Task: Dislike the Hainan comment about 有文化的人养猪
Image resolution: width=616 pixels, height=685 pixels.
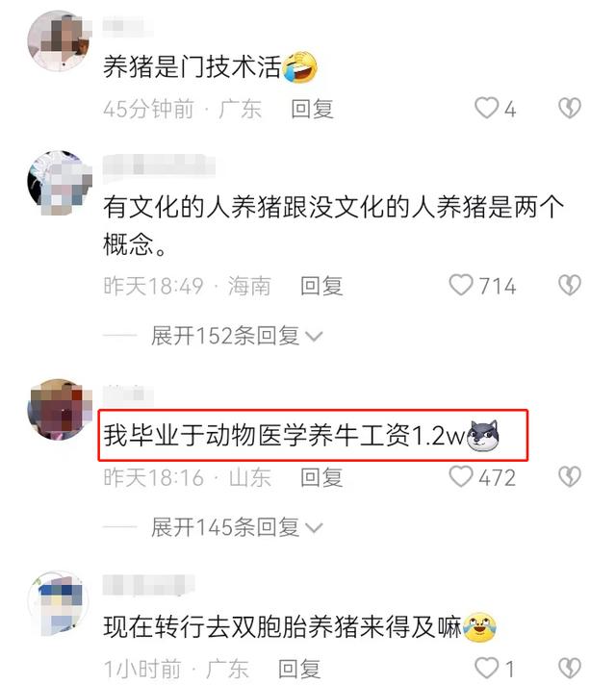Action: 570,285
